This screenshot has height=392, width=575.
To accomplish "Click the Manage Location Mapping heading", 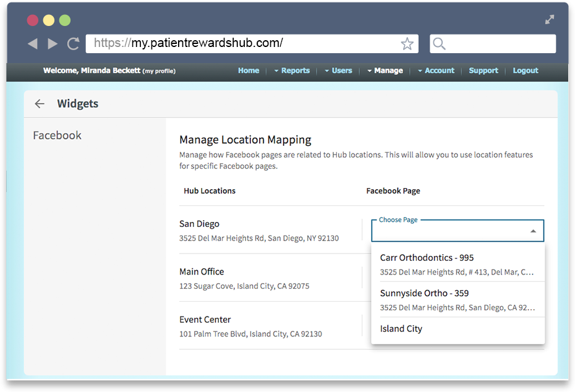I will click(245, 140).
